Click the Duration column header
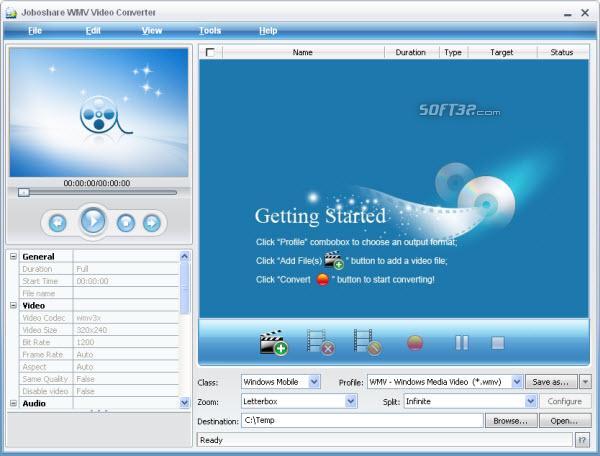This screenshot has height=456, width=600. pos(411,52)
